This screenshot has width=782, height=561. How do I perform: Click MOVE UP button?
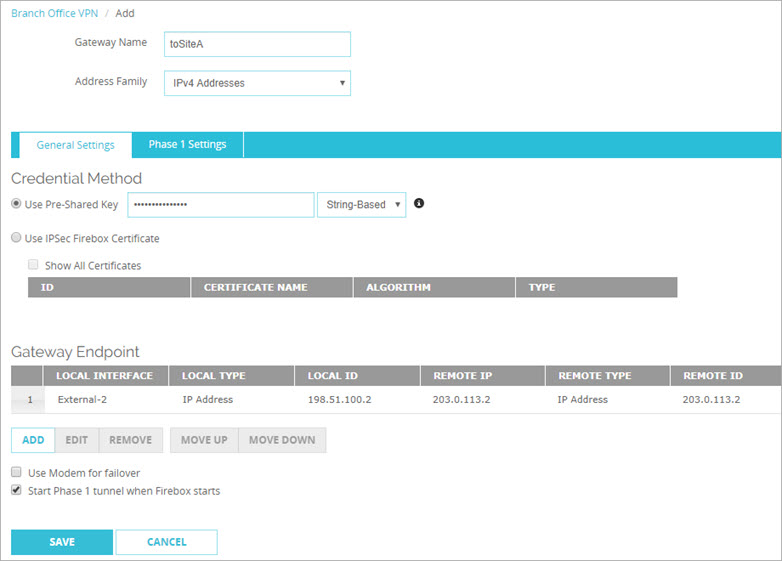[x=204, y=440]
